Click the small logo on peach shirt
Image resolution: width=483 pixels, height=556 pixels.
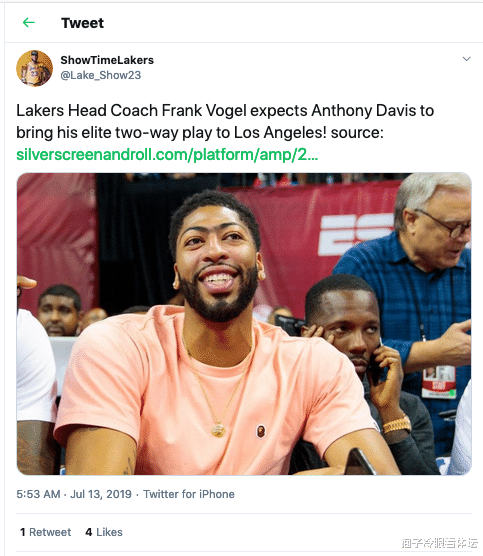pyautogui.click(x=261, y=431)
